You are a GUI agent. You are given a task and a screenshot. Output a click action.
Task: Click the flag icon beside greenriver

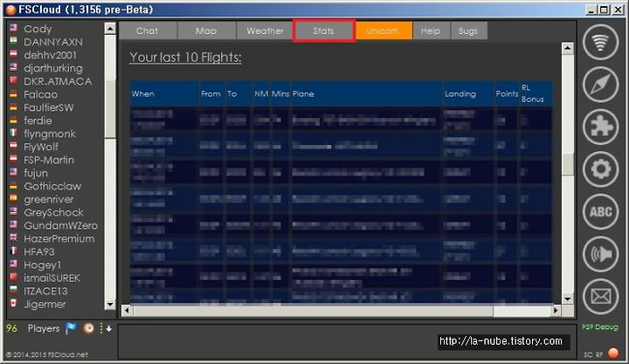(x=14, y=198)
